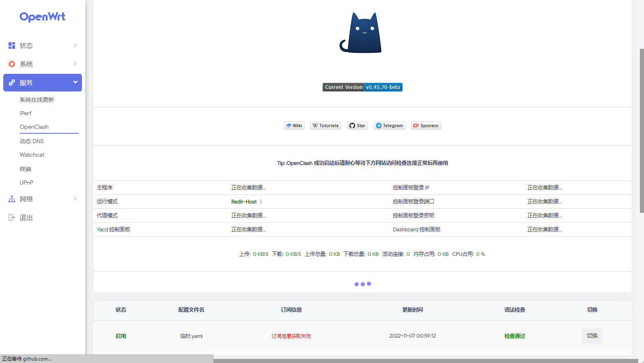The width and height of the screenshot is (644, 363).
Task: Open the Wiki badge link
Action: click(294, 126)
